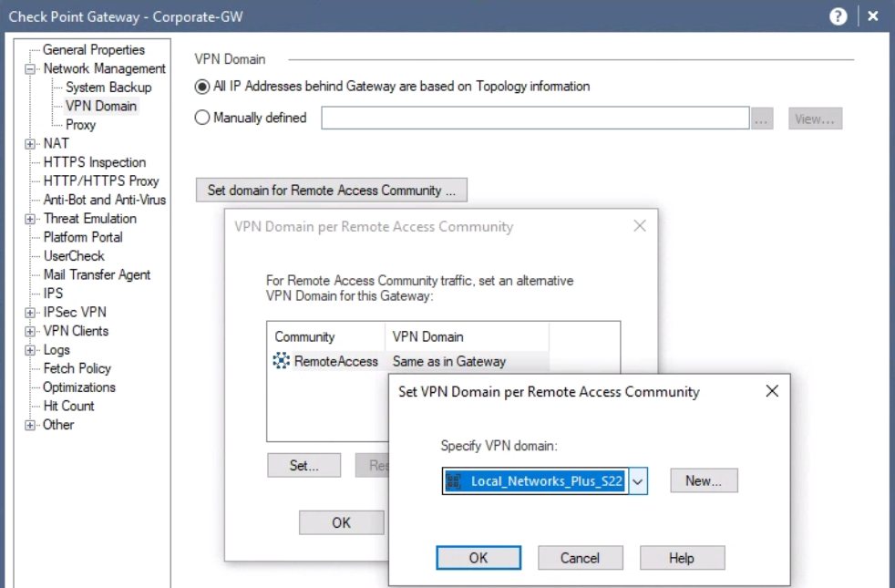Select VPN Clients in the tree
The width and height of the screenshot is (895, 588).
point(76,331)
